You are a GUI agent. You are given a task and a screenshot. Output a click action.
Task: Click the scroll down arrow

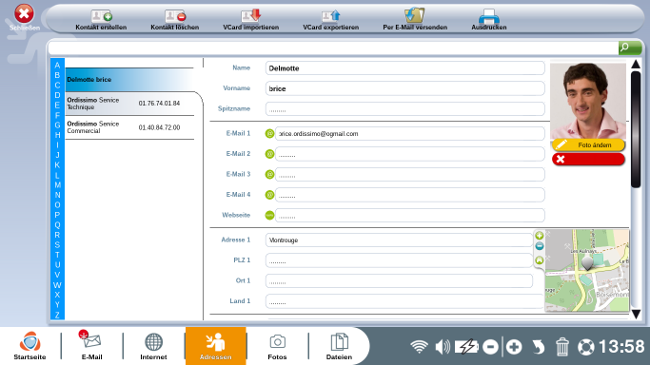point(636,314)
